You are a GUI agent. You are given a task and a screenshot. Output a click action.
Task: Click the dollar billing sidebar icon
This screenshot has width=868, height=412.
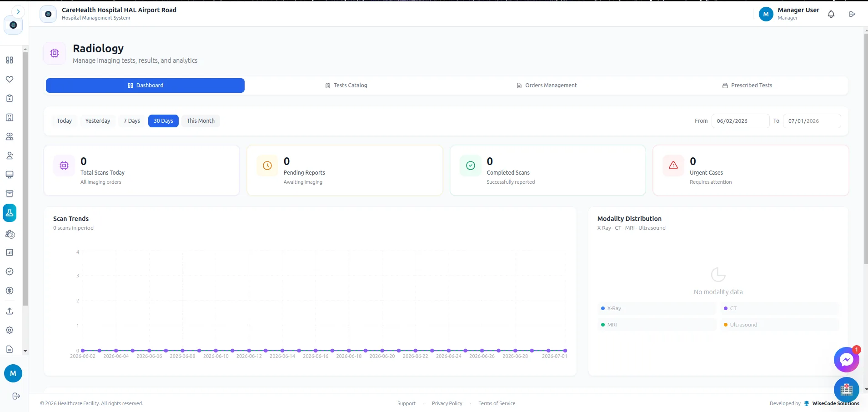coord(10,291)
